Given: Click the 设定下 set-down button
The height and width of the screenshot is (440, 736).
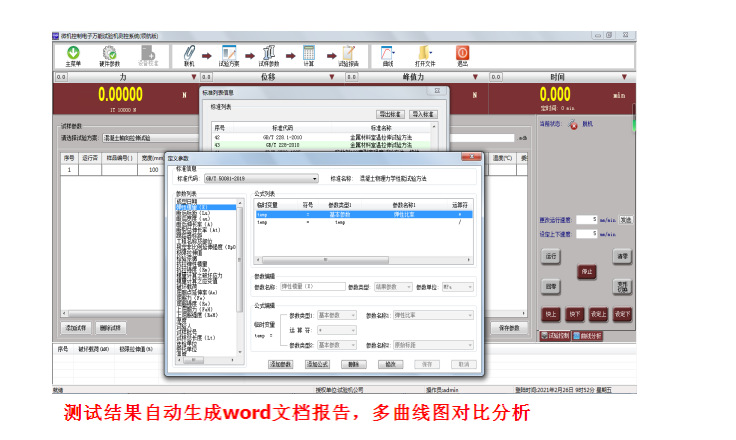Looking at the screenshot, I should tap(622, 314).
